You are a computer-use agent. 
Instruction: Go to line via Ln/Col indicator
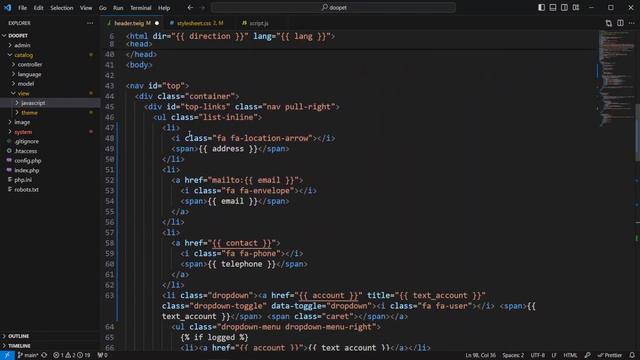pyautogui.click(x=480, y=355)
